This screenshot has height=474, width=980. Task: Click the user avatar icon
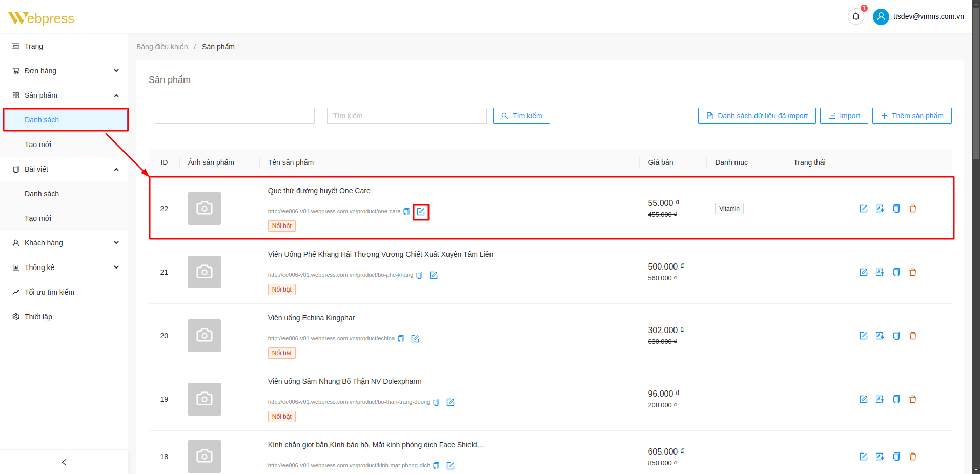(x=881, y=17)
